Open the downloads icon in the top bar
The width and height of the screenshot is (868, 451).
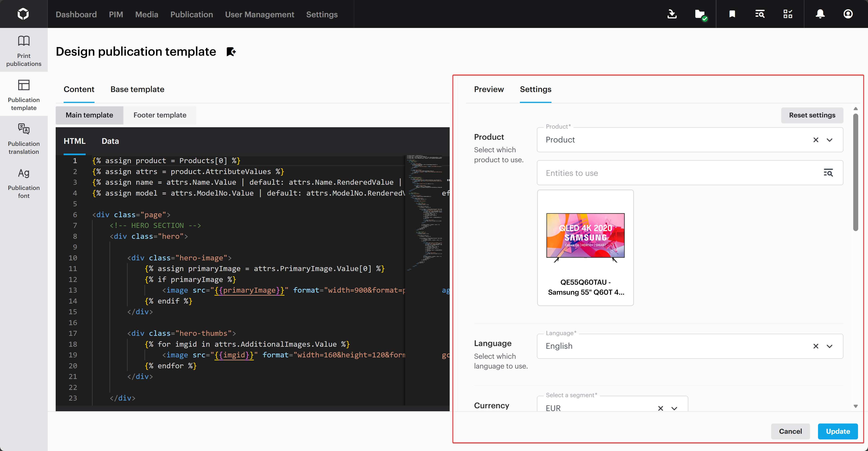672,14
